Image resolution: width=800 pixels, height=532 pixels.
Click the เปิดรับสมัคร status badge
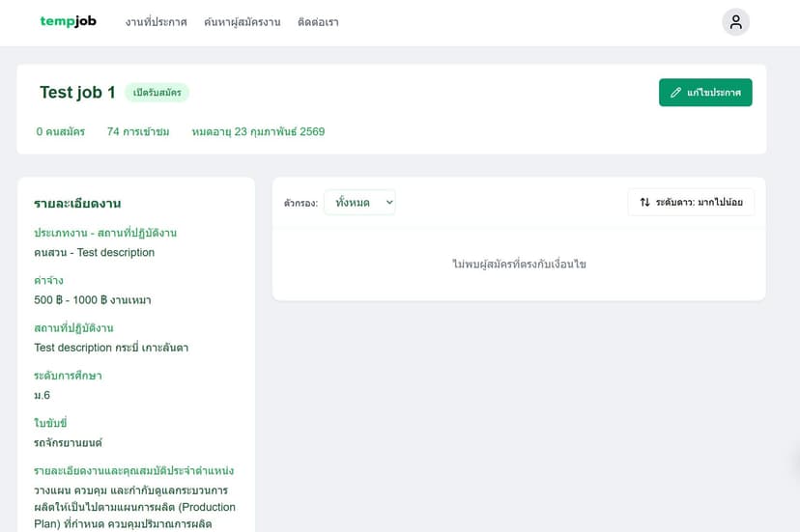(157, 93)
